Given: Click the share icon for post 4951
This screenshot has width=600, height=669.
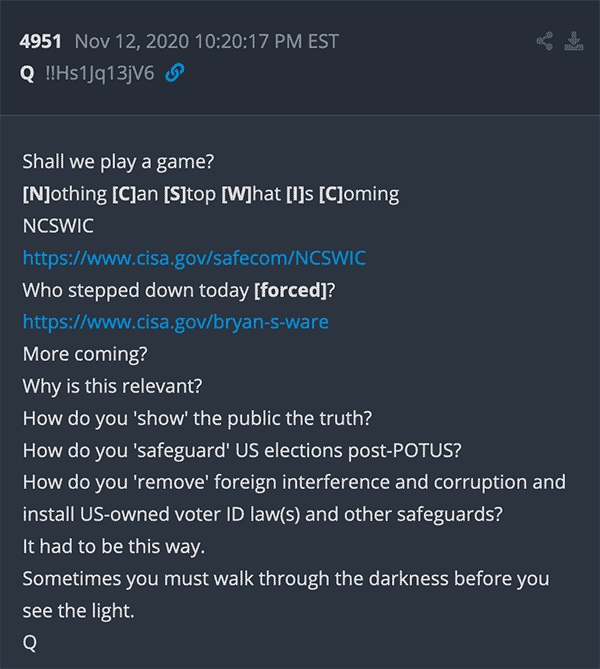Looking at the screenshot, I should [x=545, y=41].
